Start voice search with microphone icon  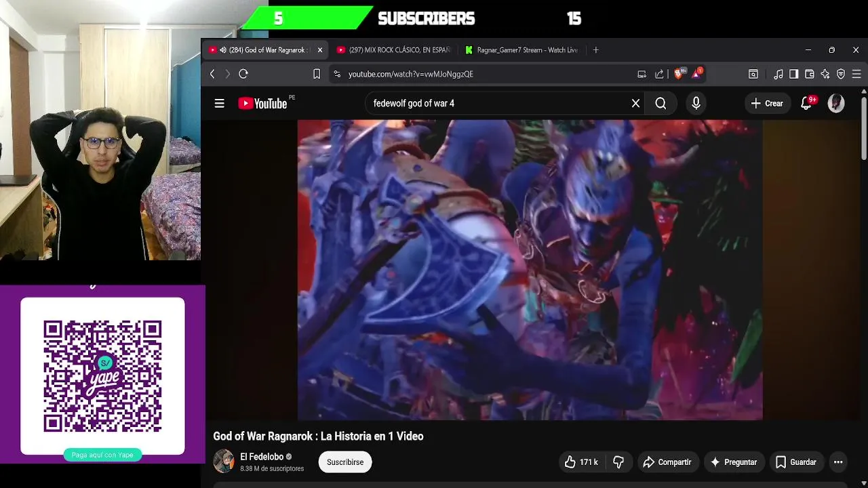pyautogui.click(x=696, y=104)
